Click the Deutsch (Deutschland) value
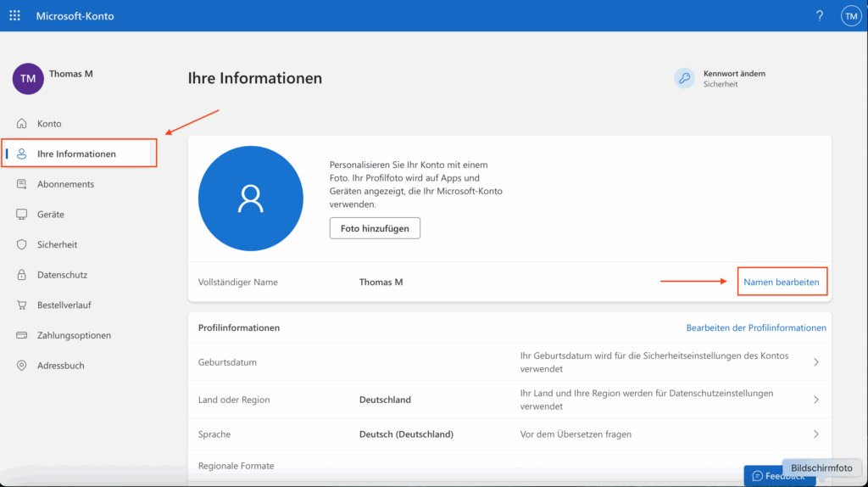Viewport: 868px width, 487px height. tap(406, 434)
